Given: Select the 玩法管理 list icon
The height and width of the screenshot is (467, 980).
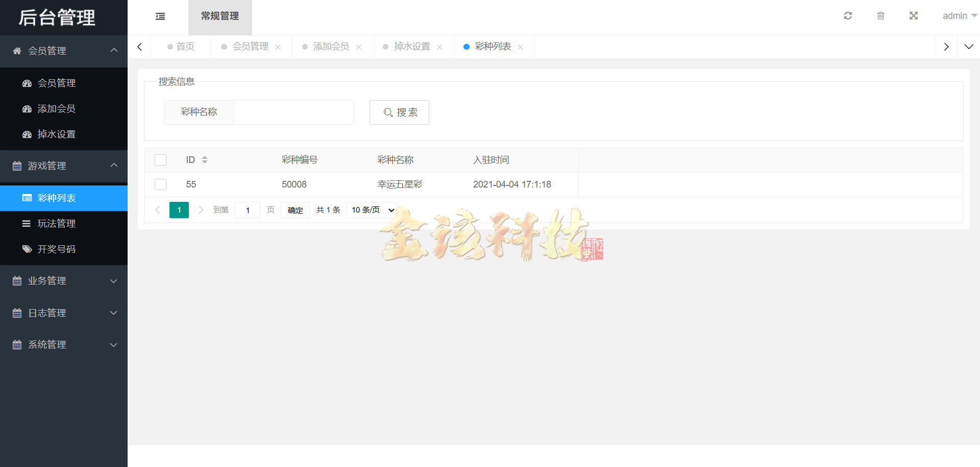Looking at the screenshot, I should (27, 223).
